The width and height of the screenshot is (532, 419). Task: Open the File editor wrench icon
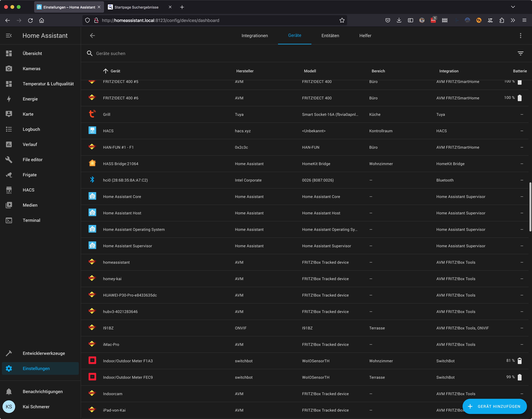coord(9,160)
